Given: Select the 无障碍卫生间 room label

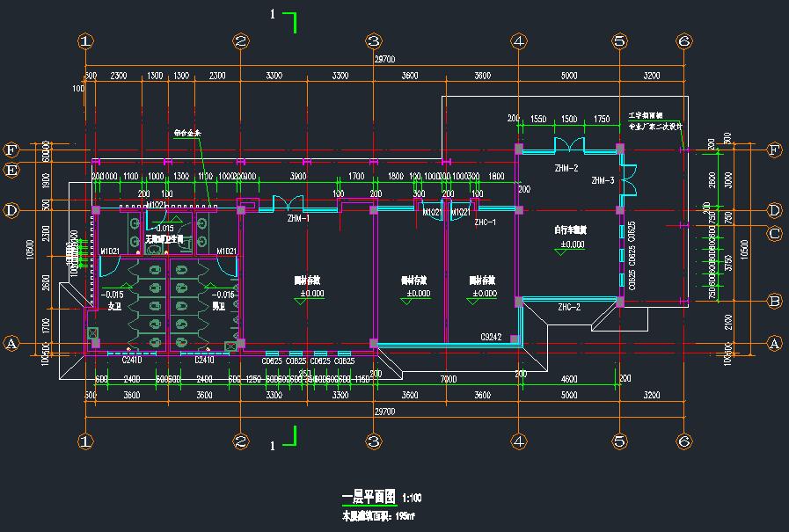Looking at the screenshot, I should 164,239.
